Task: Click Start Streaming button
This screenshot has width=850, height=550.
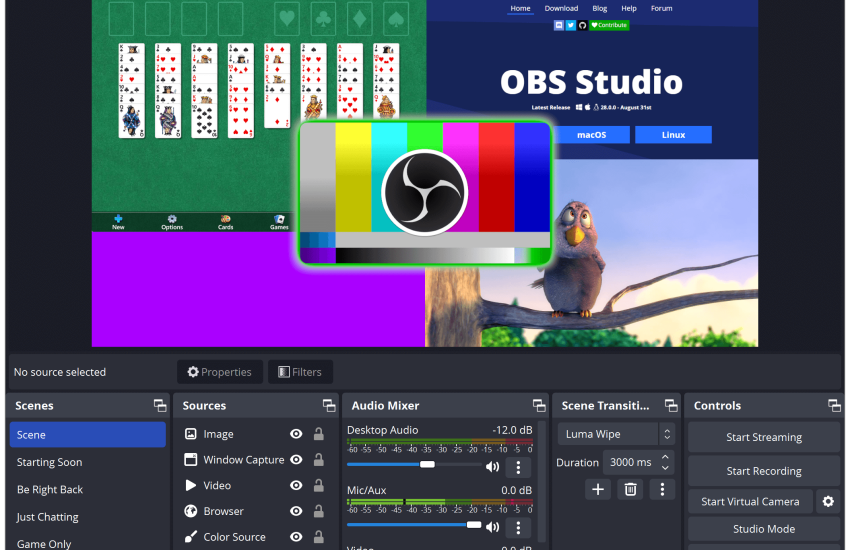Action: click(x=764, y=437)
